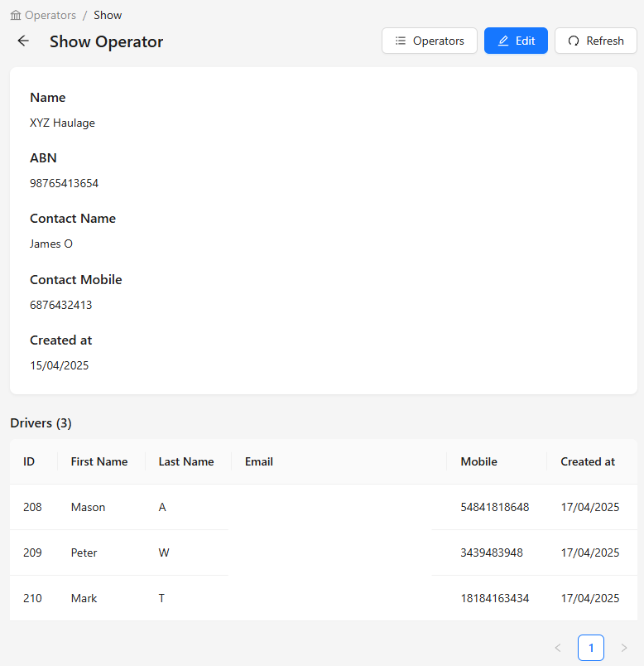The width and height of the screenshot is (644, 666).
Task: Click the First Name column header
Action: 99,461
